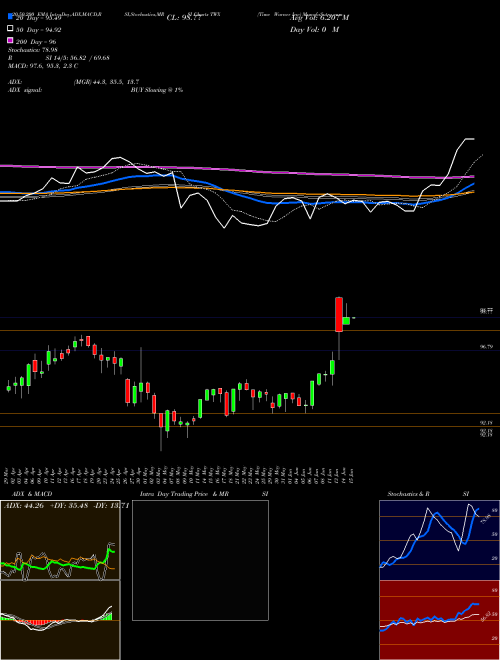500x660 pixels.
Task: Click the magenta 200 Day EMA legend square
Action: click(x=10, y=40)
